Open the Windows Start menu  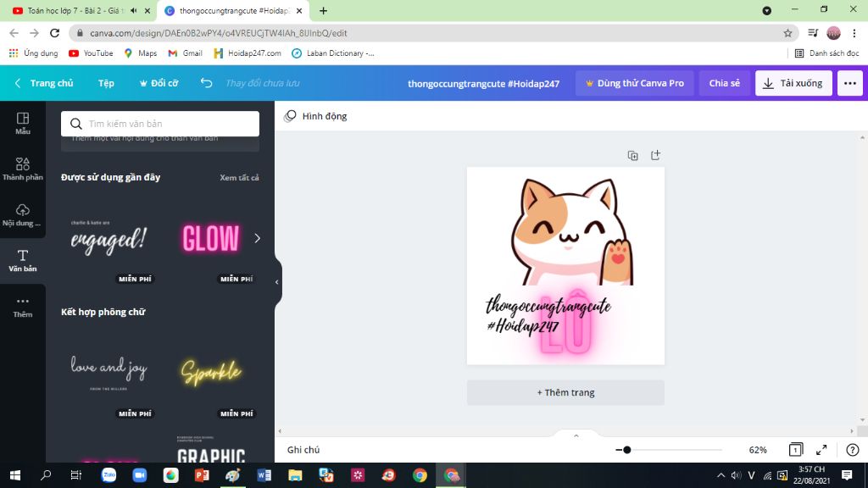[x=15, y=475]
